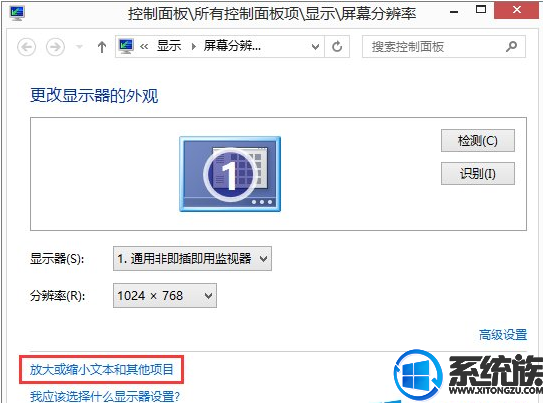Click the forward navigation arrow
Screen dimensions: 543x403
pyautogui.click(x=55, y=47)
